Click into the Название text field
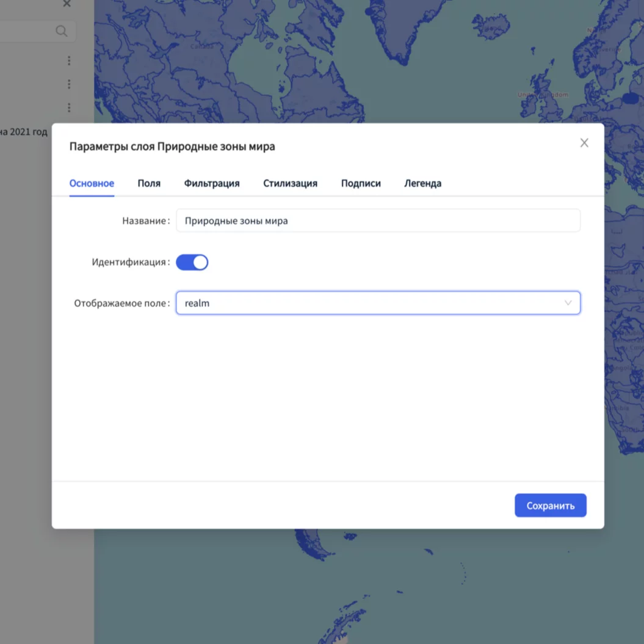 377,221
